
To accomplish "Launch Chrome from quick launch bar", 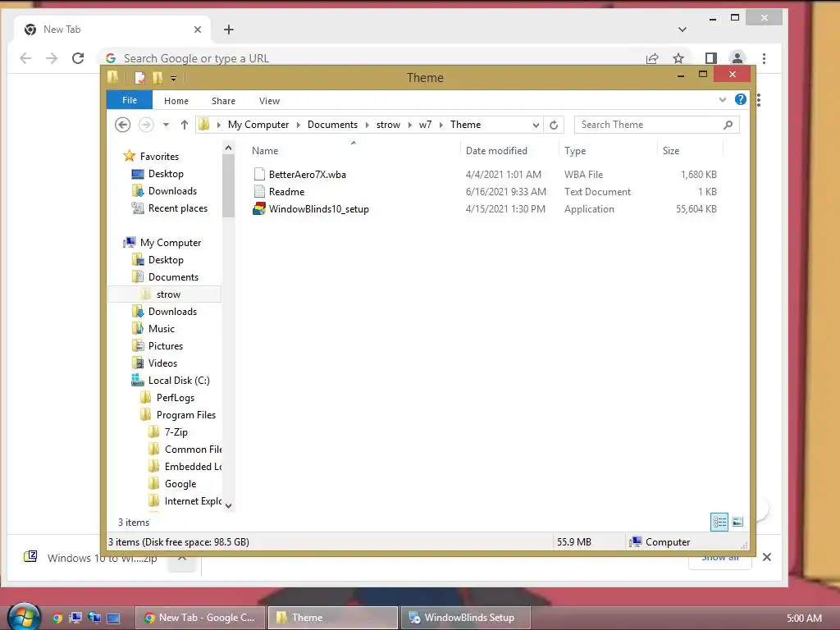I will click(57, 618).
